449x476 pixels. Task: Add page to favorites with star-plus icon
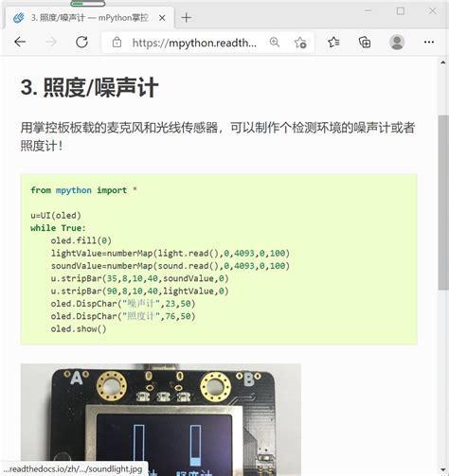[x=300, y=43]
